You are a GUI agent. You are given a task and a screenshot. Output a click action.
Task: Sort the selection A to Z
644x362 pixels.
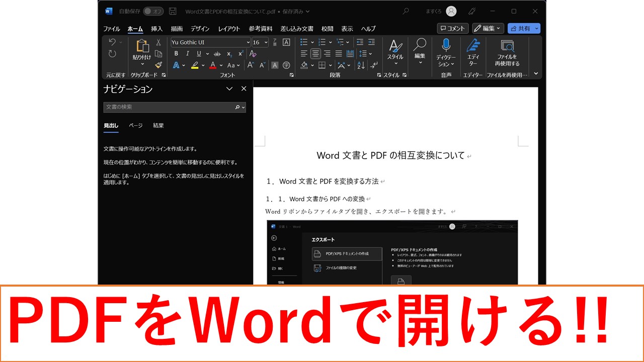[361, 65]
